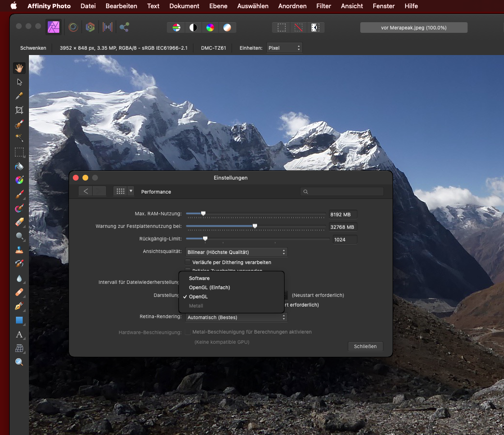Screen dimensions: 504x435
Task: Switch to Liquify Persona
Action: [73, 28]
